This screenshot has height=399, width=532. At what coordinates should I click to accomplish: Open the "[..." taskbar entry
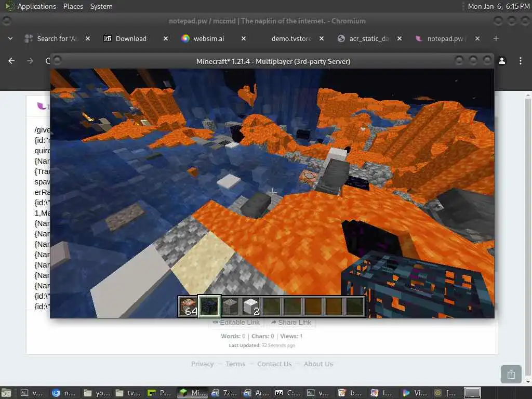coord(447,393)
